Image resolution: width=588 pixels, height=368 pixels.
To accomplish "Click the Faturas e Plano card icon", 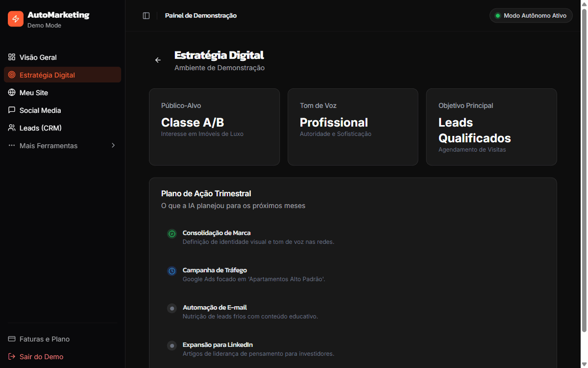I will [11, 339].
